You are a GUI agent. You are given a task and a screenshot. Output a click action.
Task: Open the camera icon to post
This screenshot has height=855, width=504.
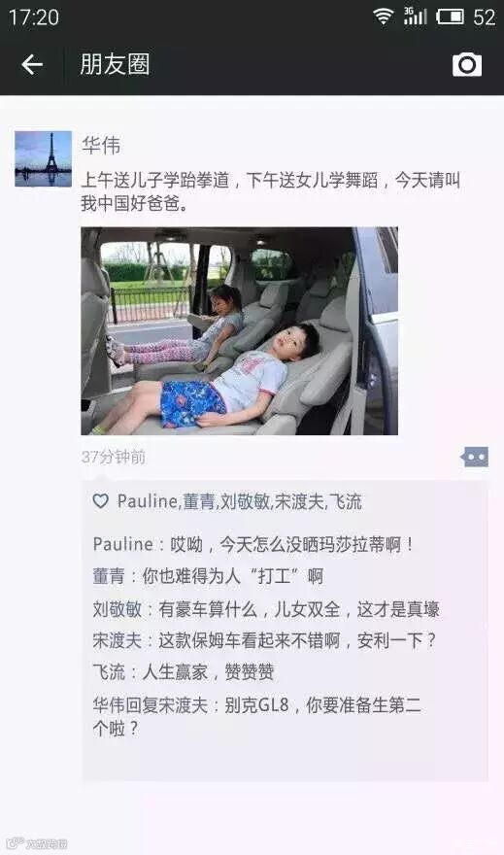click(x=467, y=65)
